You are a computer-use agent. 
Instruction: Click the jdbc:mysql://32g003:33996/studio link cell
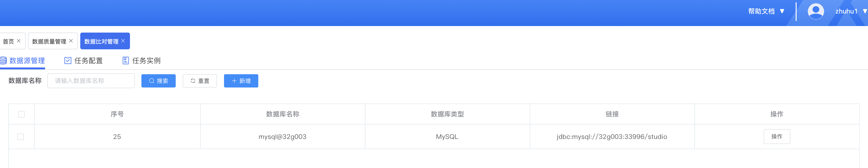612,137
